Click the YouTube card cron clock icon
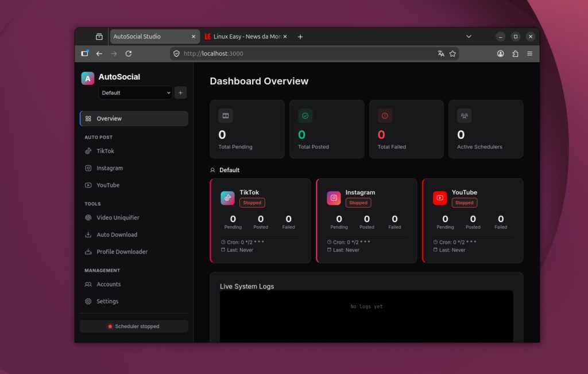588x374 pixels. tap(435, 242)
